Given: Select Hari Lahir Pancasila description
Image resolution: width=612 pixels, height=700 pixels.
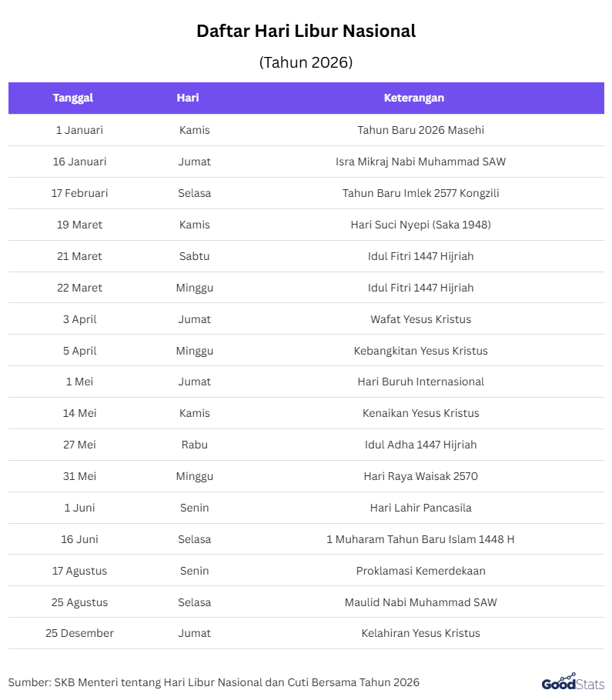Looking at the screenshot, I should tap(420, 508).
